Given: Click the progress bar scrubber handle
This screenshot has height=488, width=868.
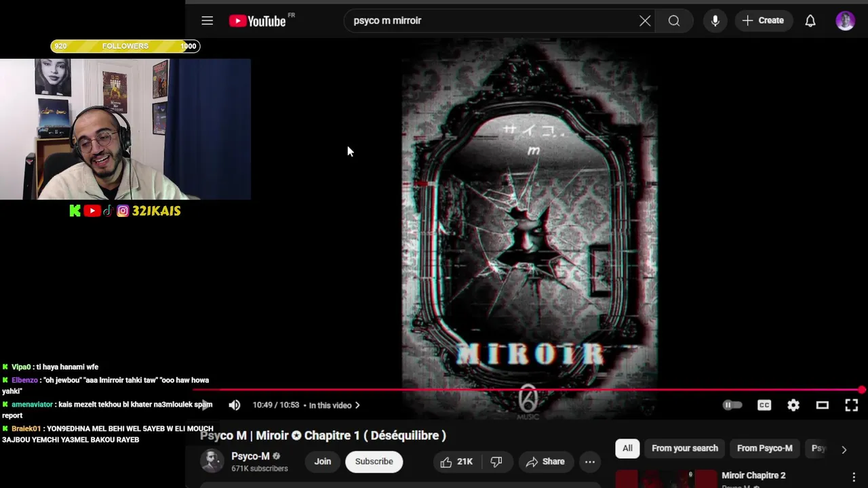Looking at the screenshot, I should click(861, 390).
